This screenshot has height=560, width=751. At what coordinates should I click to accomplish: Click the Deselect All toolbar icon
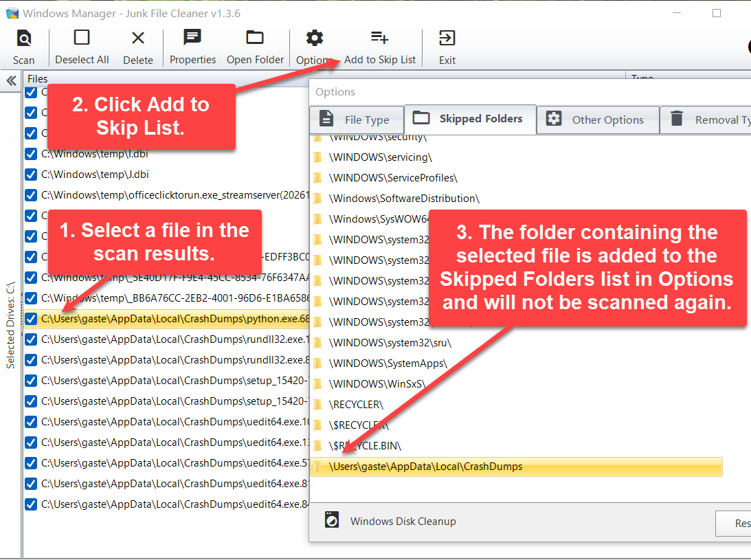point(82,37)
